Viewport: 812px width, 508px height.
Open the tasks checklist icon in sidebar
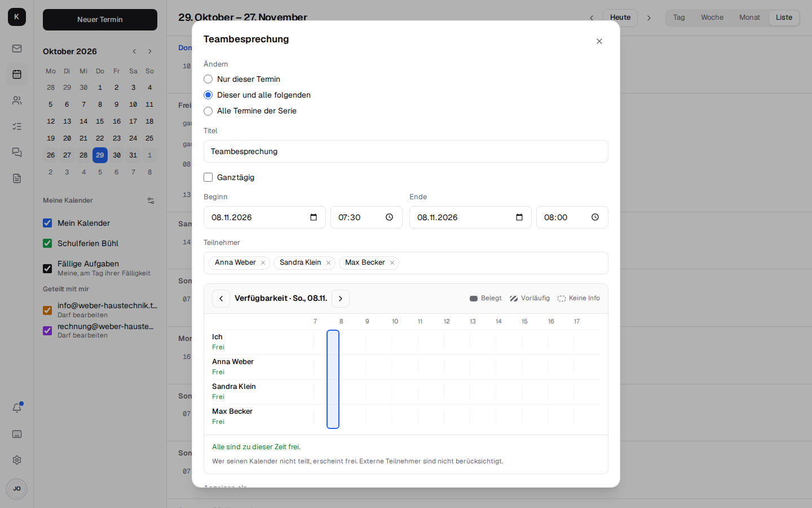(x=17, y=126)
